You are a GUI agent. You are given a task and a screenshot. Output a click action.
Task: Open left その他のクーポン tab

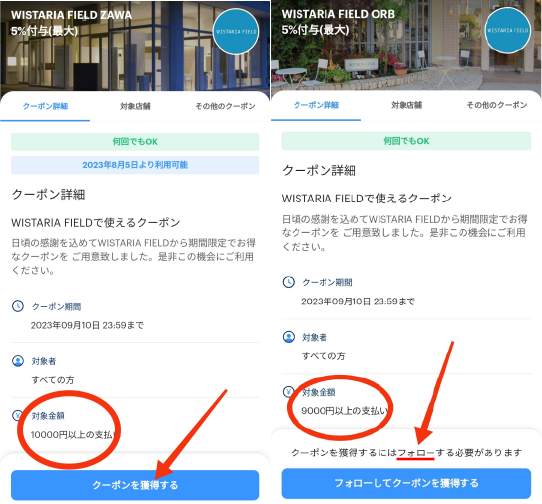[225, 106]
